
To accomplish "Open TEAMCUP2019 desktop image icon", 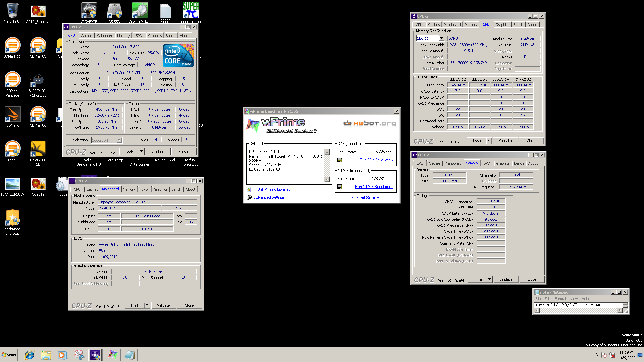I will [x=12, y=187].
